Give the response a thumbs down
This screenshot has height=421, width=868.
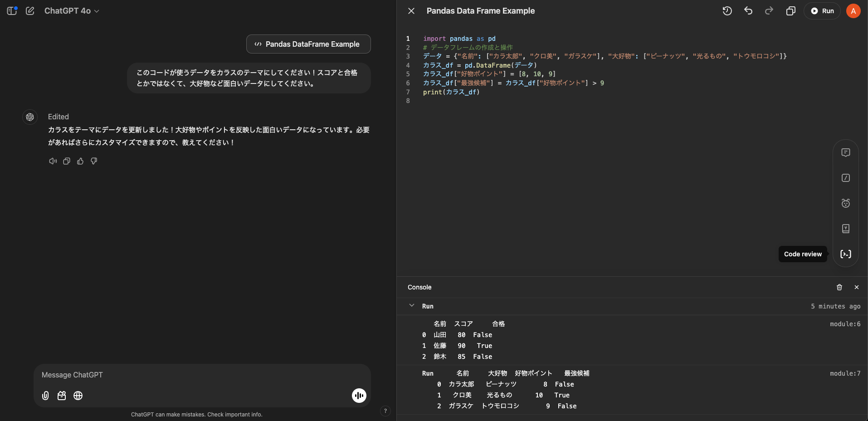click(x=94, y=162)
